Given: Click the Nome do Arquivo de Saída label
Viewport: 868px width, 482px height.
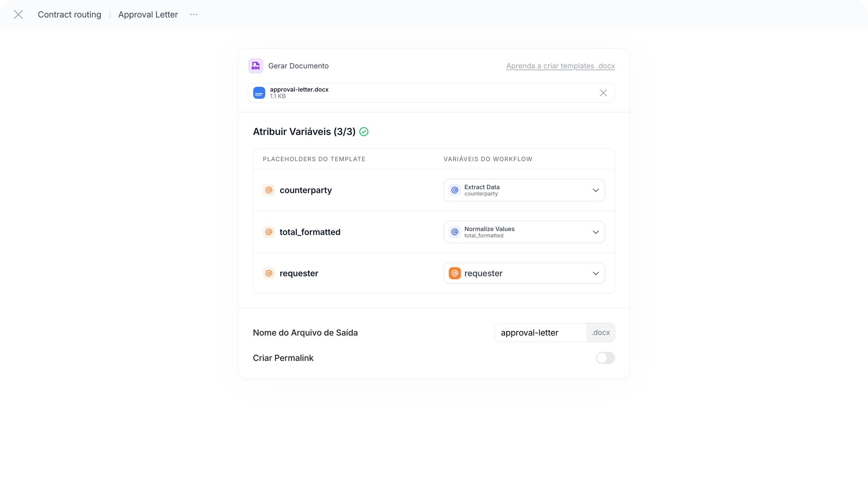Looking at the screenshot, I should point(305,333).
